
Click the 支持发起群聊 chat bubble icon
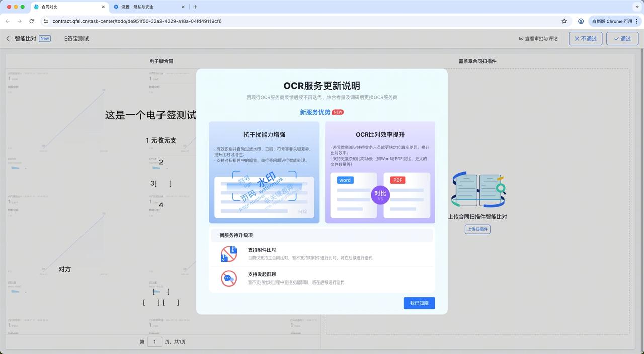click(228, 278)
